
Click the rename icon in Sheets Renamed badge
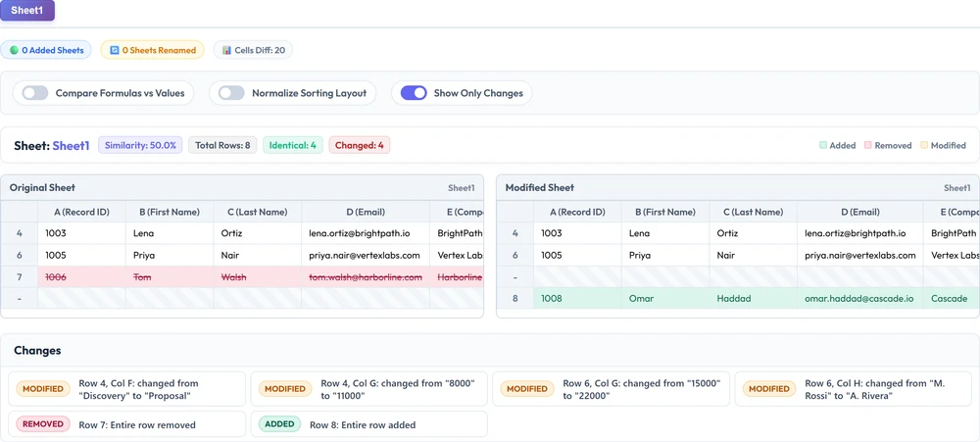point(114,50)
